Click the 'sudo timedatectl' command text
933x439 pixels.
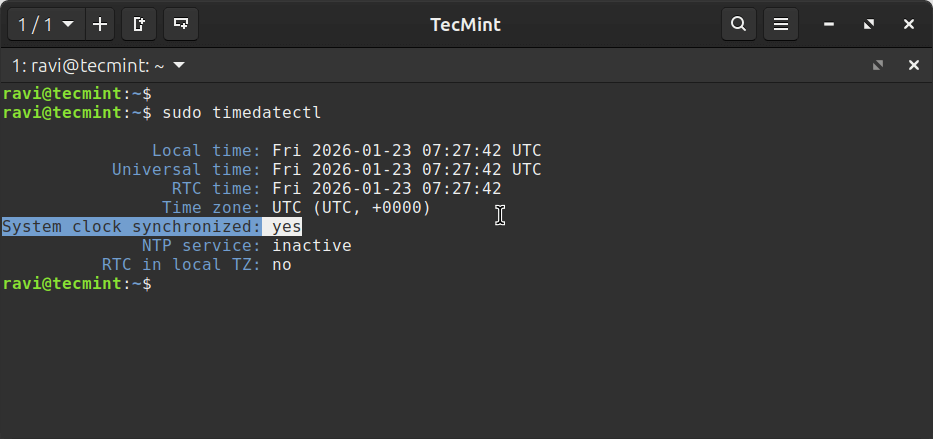242,112
